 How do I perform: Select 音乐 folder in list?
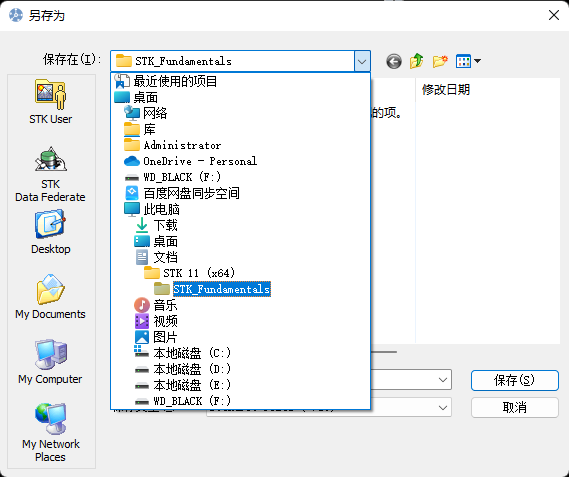coord(156,305)
